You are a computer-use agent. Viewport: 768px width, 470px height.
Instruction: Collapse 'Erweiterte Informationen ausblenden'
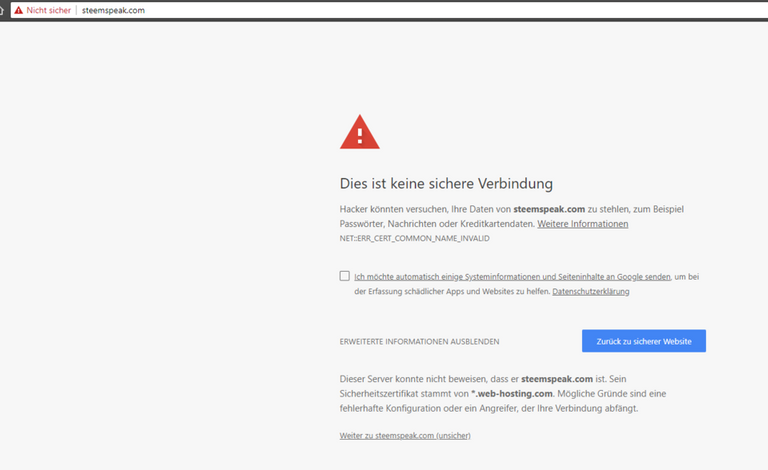419,341
